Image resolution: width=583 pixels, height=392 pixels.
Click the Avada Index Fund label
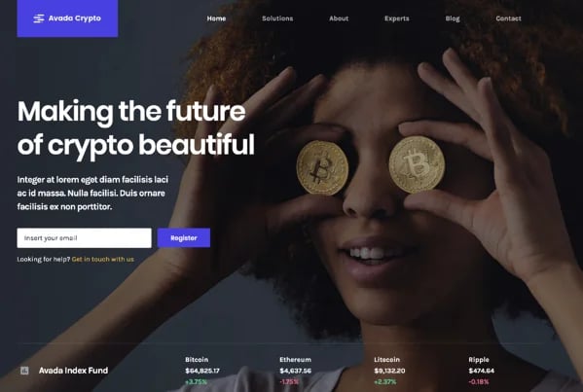tap(74, 371)
